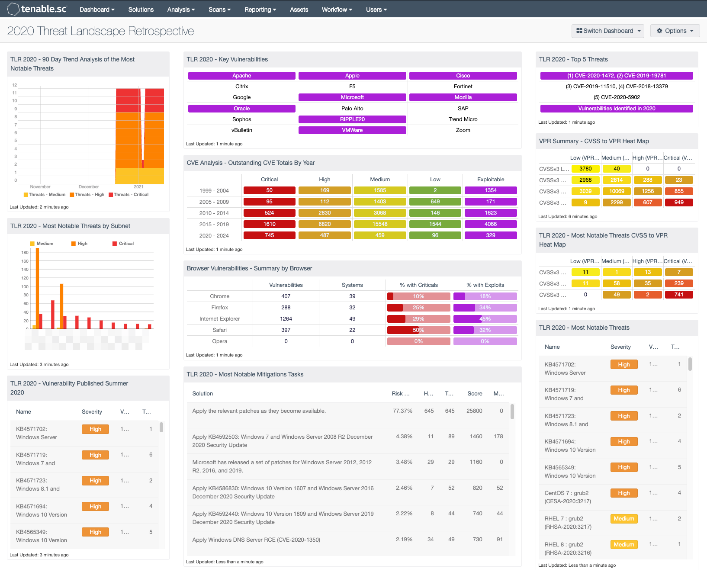Select the Cisco key vulnerability cell
Screen dimensions: 707x588
point(463,76)
